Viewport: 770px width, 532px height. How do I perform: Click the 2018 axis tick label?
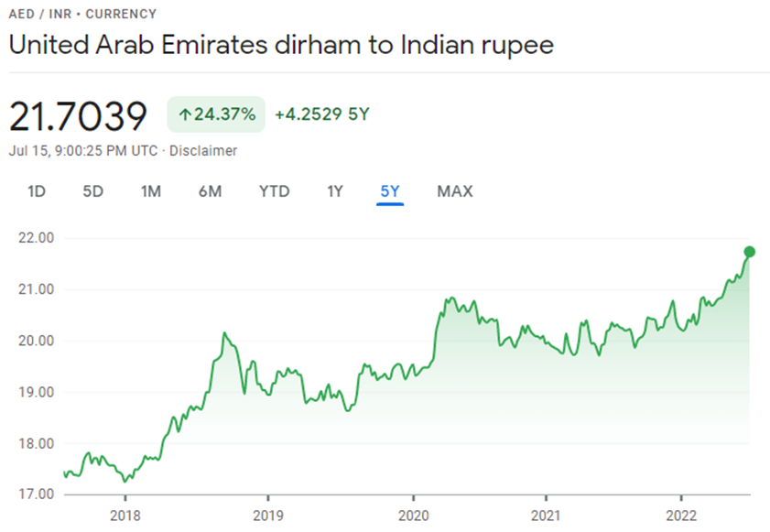[125, 516]
